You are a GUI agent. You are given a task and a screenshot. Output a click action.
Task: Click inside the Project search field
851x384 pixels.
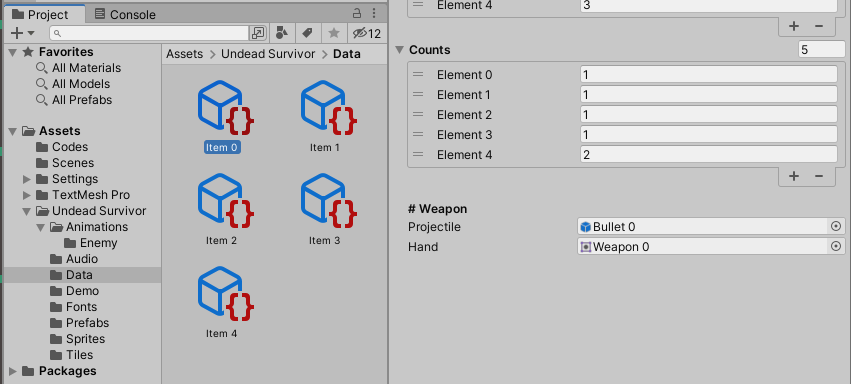point(150,33)
